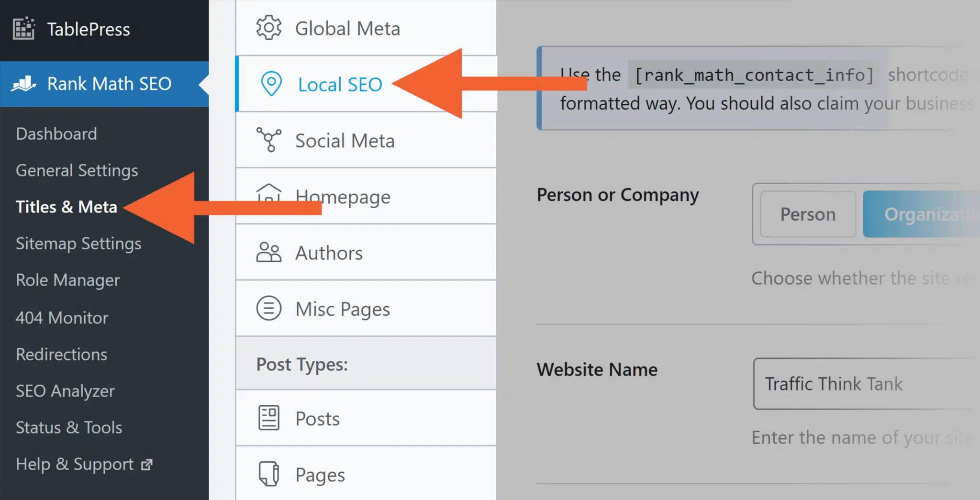Switch to the Authors tab
This screenshot has width=980, height=500.
click(366, 252)
